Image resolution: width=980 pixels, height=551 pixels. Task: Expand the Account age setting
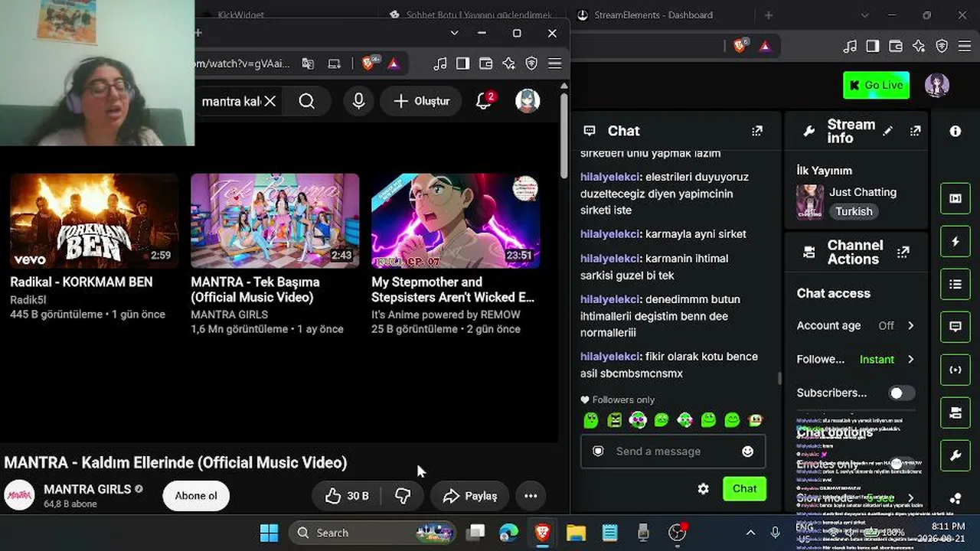coord(856,325)
